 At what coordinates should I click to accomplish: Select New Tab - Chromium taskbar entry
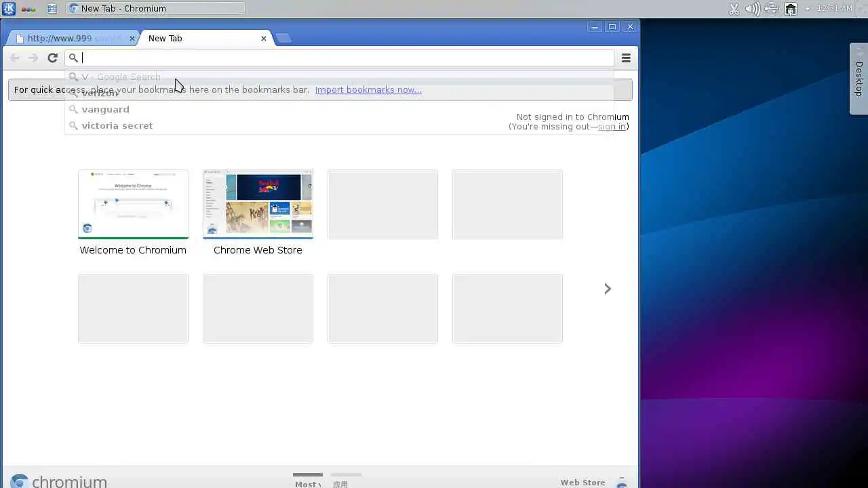[157, 9]
